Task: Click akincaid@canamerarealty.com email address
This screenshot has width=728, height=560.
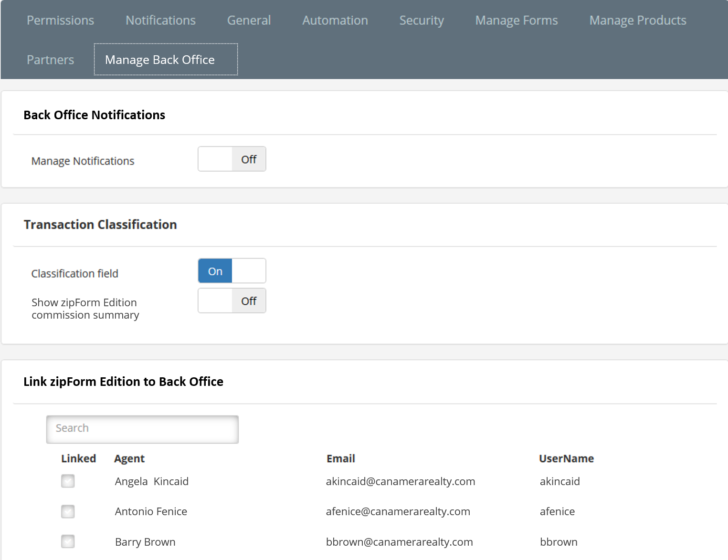Action: [401, 481]
